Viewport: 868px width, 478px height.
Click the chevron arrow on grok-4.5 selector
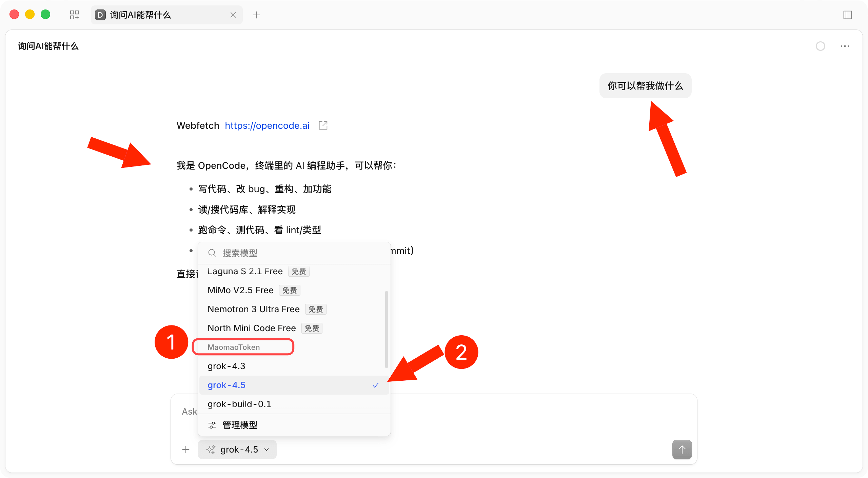tap(267, 450)
